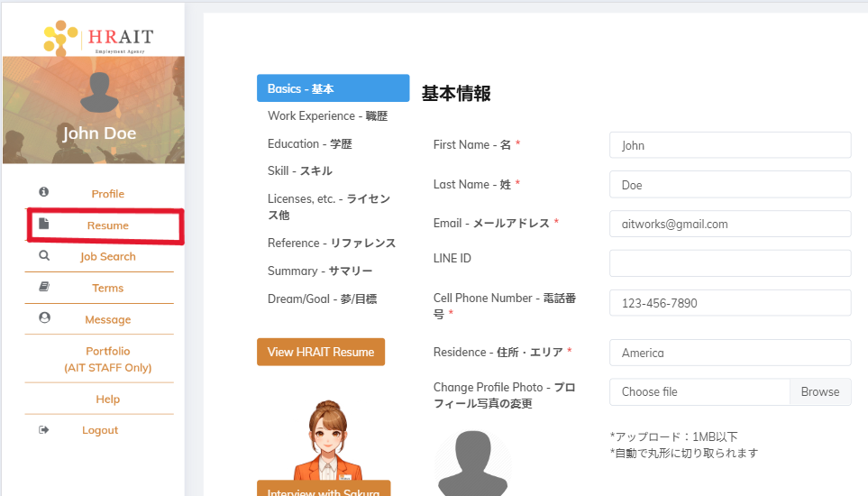868x496 pixels.
Task: Open Dream/Goal - 夢/目標 tab
Action: 322,299
